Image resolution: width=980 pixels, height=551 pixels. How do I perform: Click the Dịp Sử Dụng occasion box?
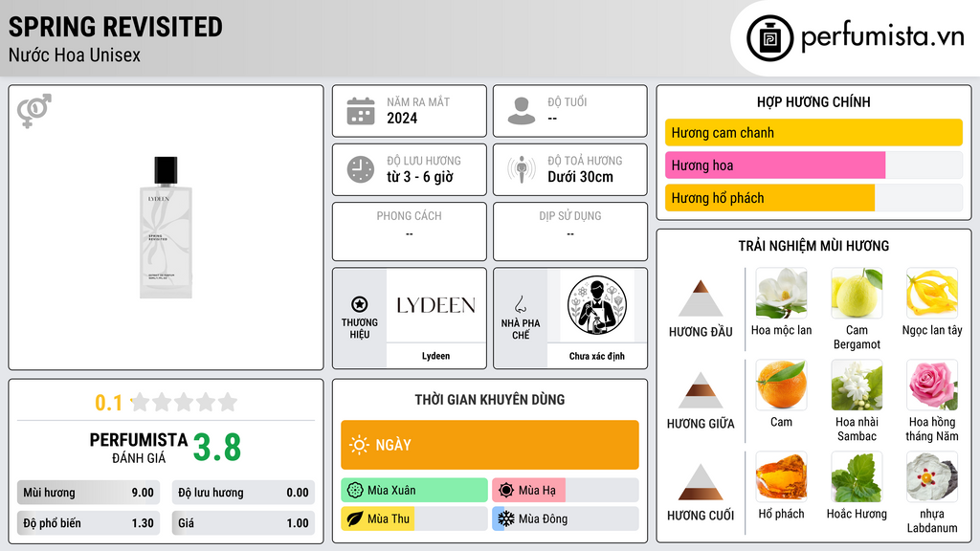click(570, 231)
